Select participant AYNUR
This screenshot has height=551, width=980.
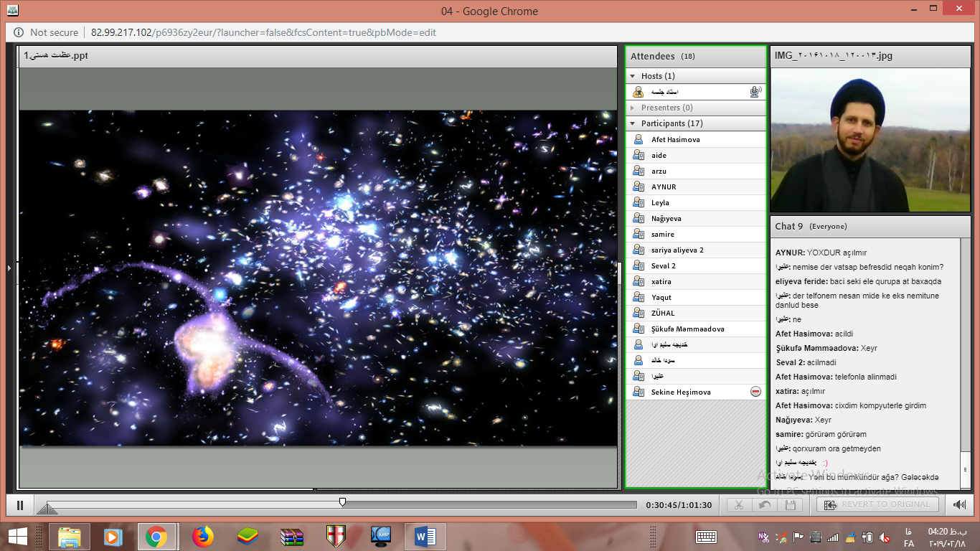(x=696, y=187)
